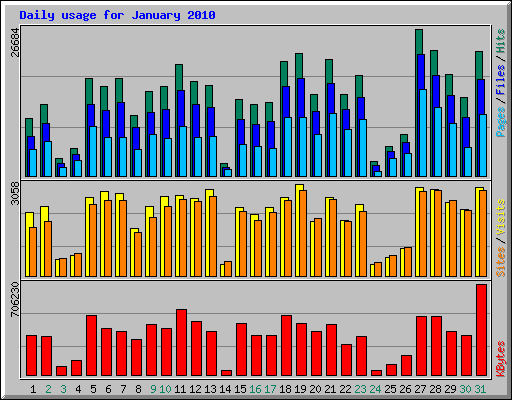Click the small hits bar for day 14

click(x=224, y=165)
